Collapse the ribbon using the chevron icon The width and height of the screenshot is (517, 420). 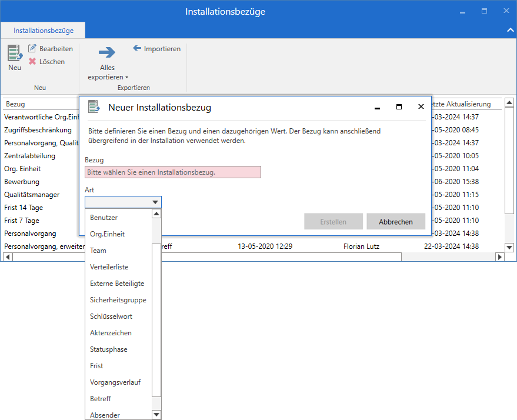pyautogui.click(x=509, y=30)
